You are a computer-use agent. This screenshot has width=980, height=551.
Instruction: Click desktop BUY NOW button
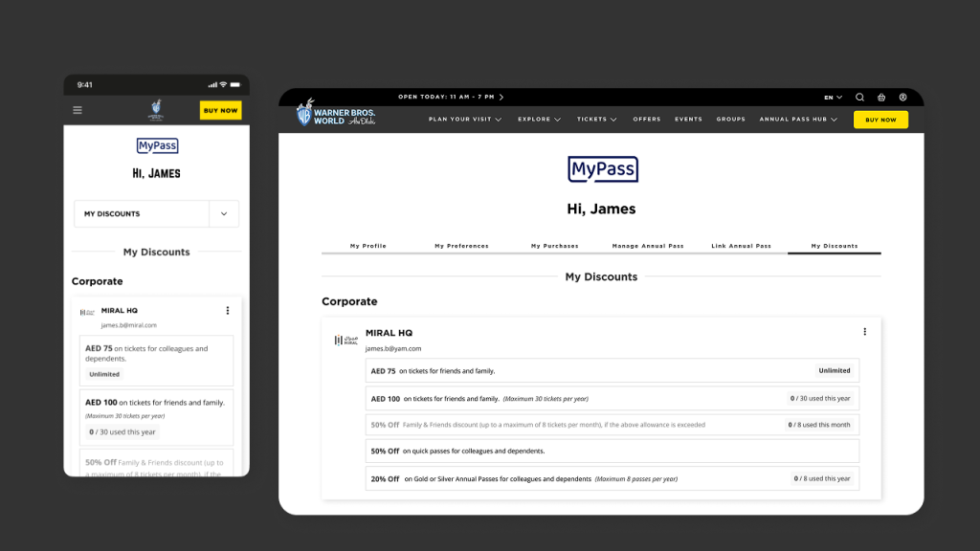pos(881,120)
